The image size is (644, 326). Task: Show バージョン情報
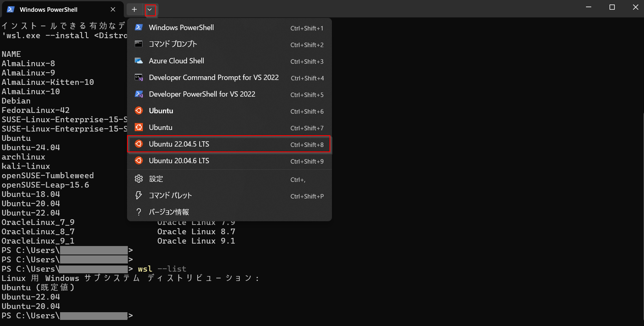click(x=229, y=212)
